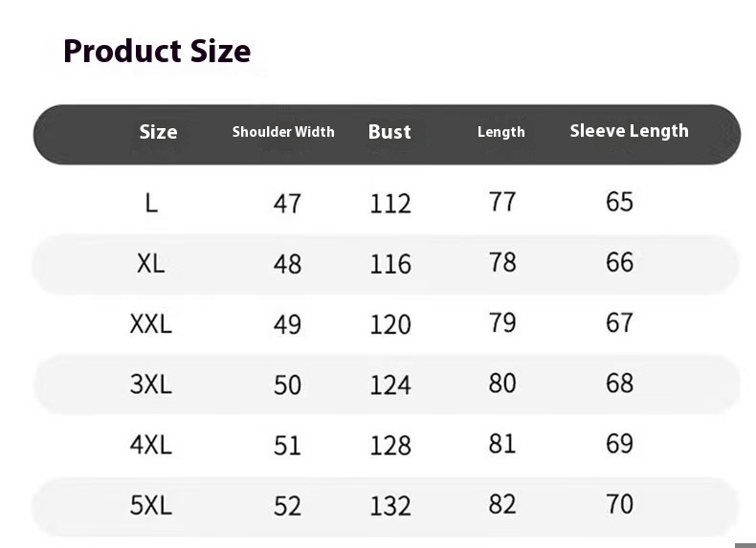Select the XXL size row label
Viewport: 756px width, 548px height.
point(151,324)
